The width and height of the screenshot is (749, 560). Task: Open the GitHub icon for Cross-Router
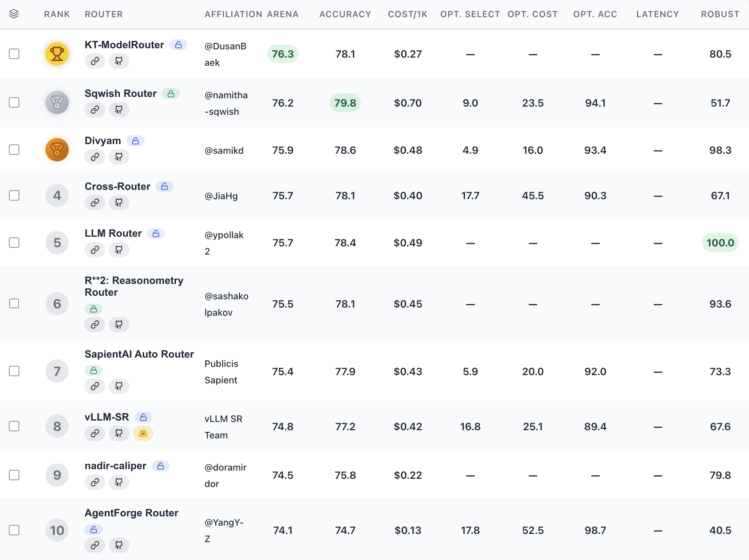[x=119, y=203]
